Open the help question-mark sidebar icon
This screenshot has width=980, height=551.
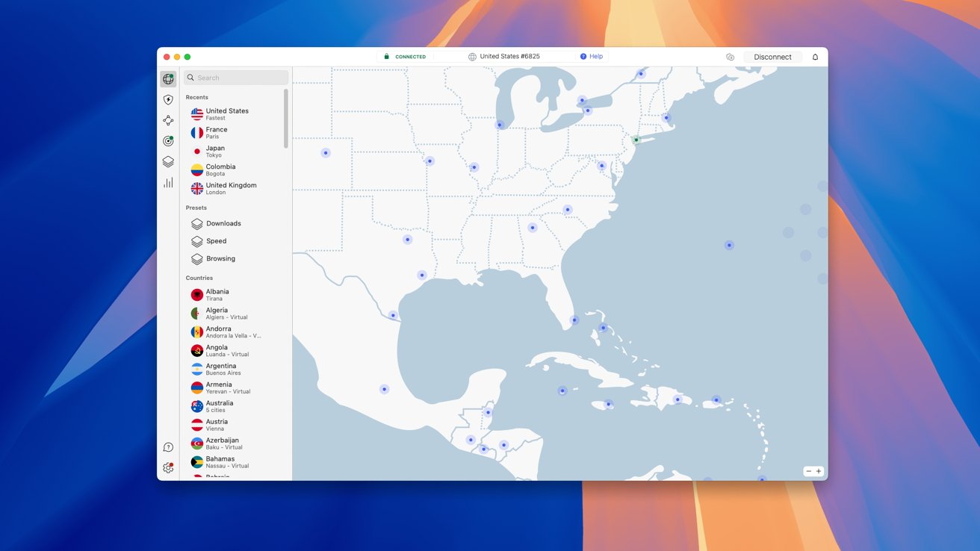(x=168, y=447)
